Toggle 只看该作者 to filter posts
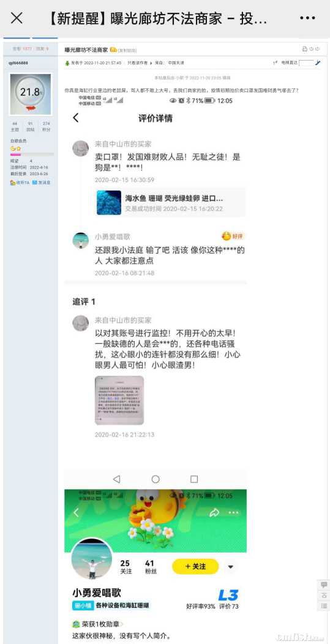330x644 pixels. [x=137, y=63]
